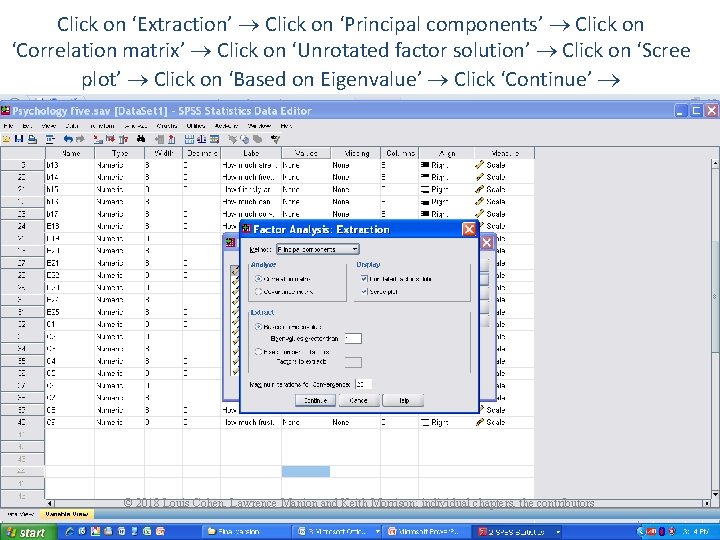Viewport: 720px width, 540px height.
Task: Toggle the Unrotated factor solution checkbox
Action: coord(364,278)
